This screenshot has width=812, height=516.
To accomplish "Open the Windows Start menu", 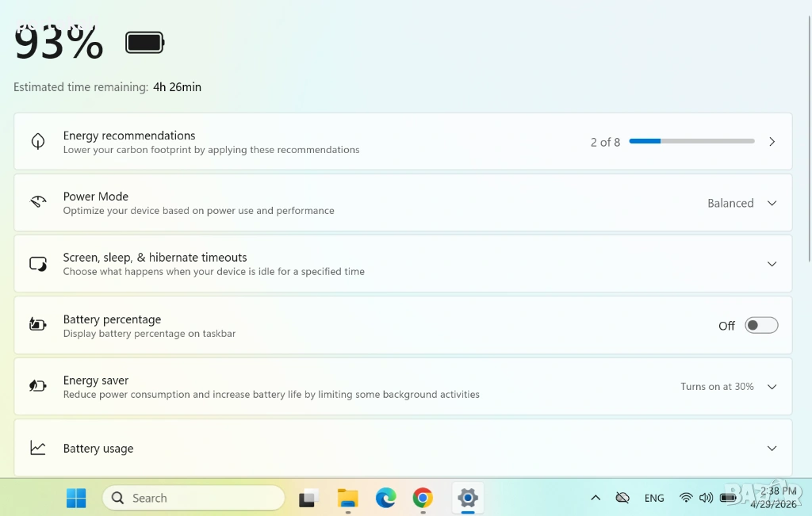I will (x=76, y=498).
